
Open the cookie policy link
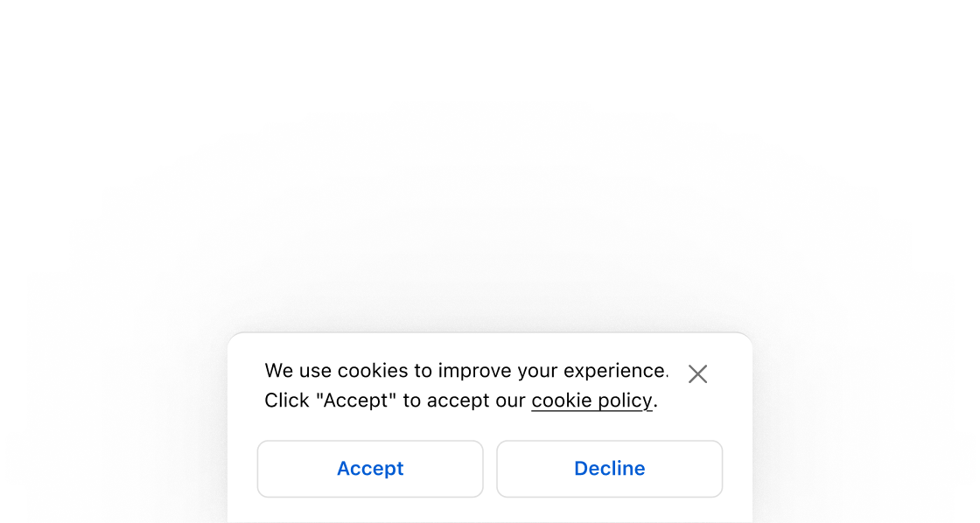click(x=591, y=401)
